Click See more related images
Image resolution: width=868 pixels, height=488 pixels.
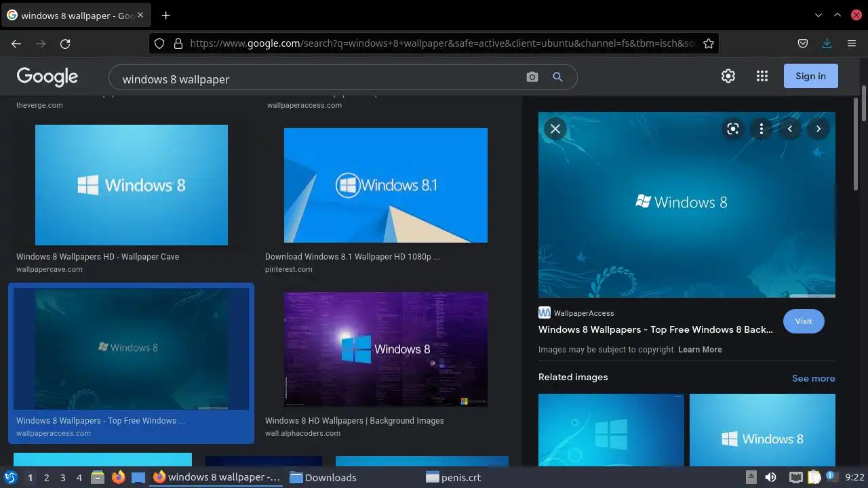tap(814, 378)
